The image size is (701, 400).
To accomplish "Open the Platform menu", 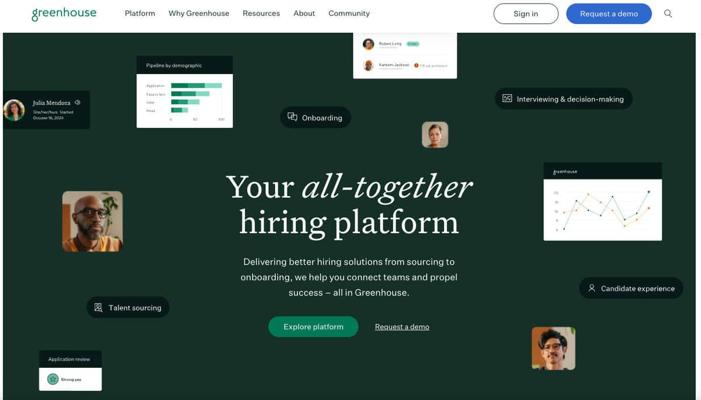I will coord(139,13).
